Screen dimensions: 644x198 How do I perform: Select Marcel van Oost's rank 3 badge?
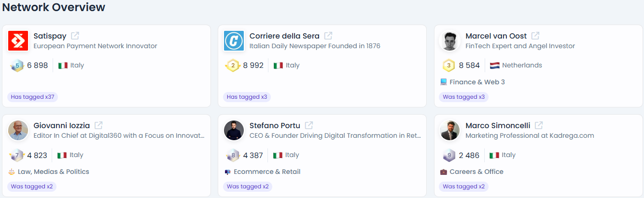coord(449,66)
